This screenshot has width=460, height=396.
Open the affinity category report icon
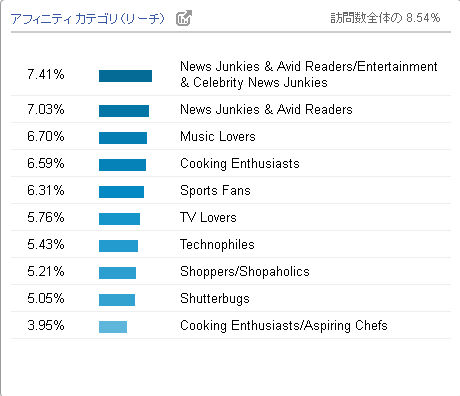point(184,18)
